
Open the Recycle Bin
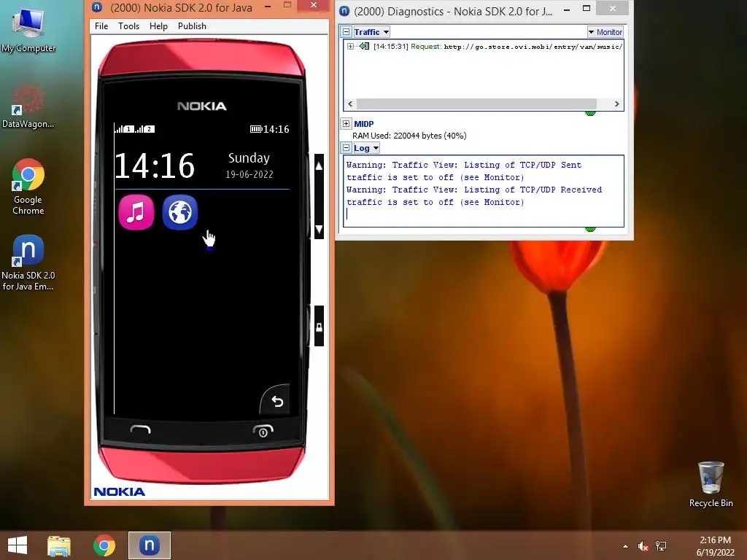tap(711, 484)
